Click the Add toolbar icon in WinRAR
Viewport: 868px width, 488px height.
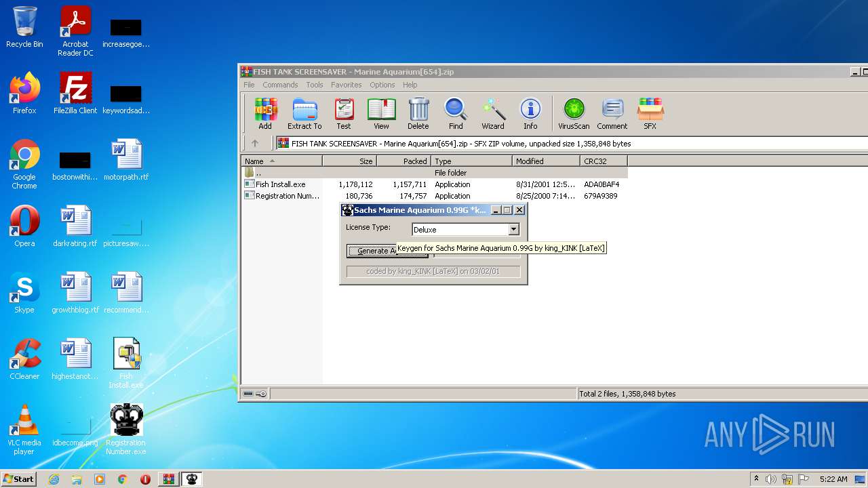(x=265, y=114)
